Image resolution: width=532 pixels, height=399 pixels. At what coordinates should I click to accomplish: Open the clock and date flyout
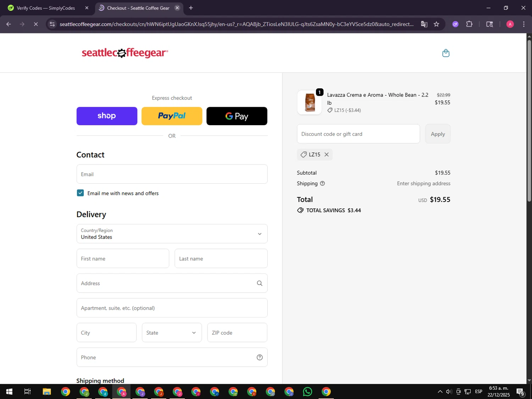pos(499,392)
